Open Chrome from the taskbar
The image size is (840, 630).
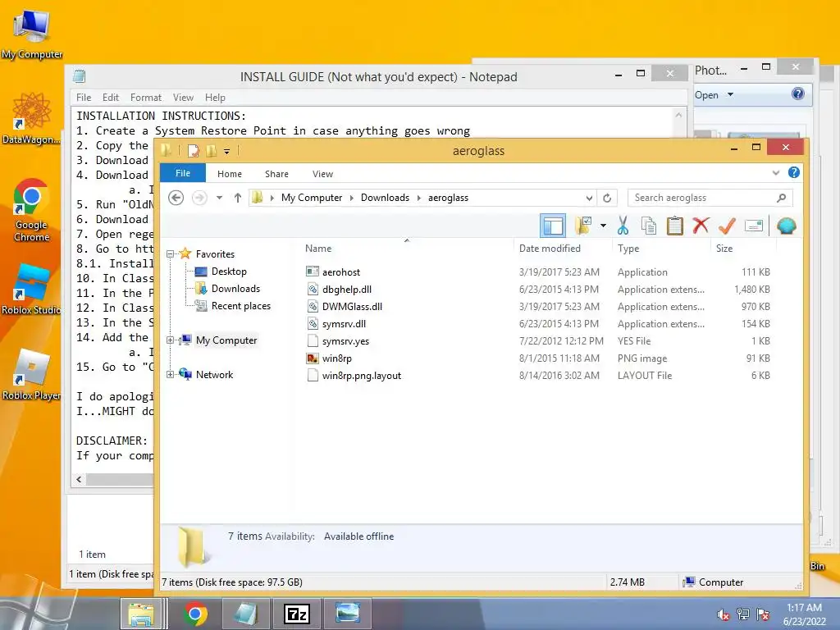pos(195,614)
